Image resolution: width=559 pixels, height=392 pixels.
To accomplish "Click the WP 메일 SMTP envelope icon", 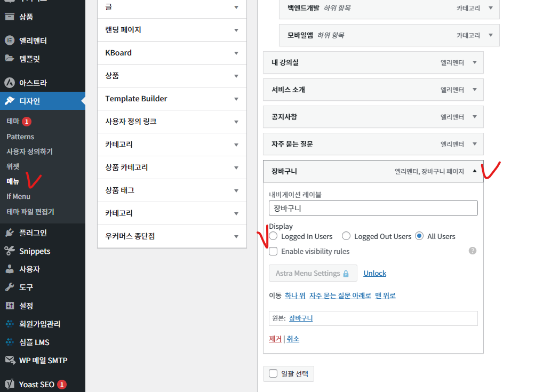I will coord(10,361).
